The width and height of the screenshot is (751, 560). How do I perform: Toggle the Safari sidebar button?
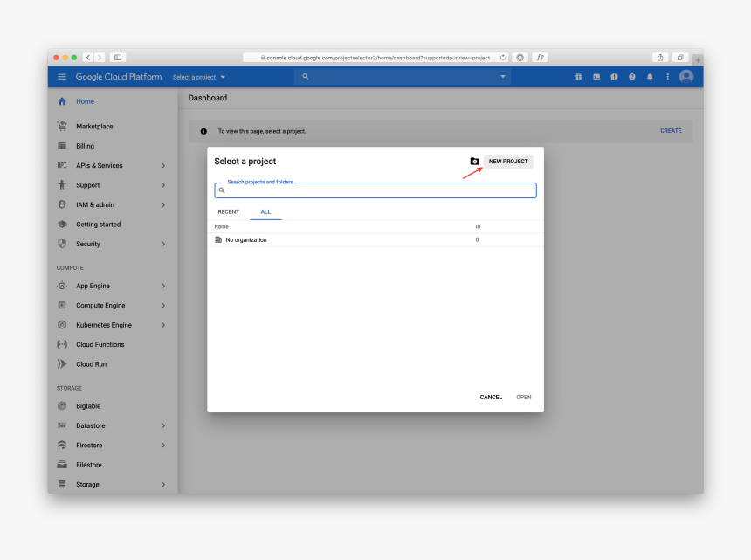118,58
